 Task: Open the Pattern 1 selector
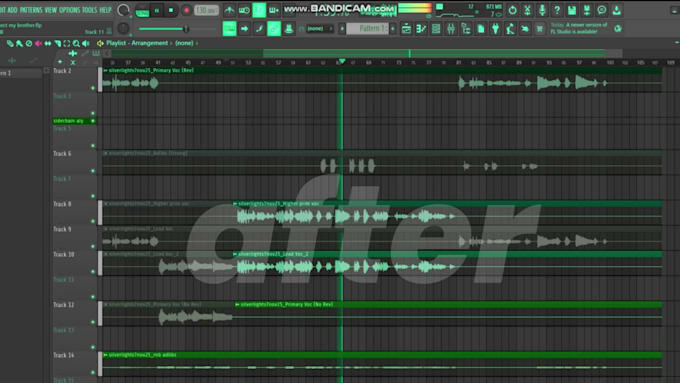pos(369,29)
